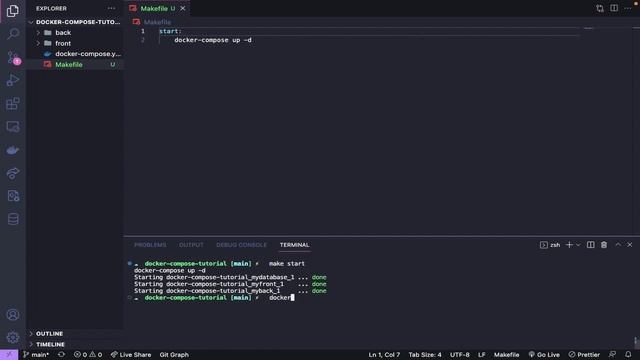The height and width of the screenshot is (360, 640).
Task: Open Remote Explorer icon in activity bar
Action: (x=13, y=127)
